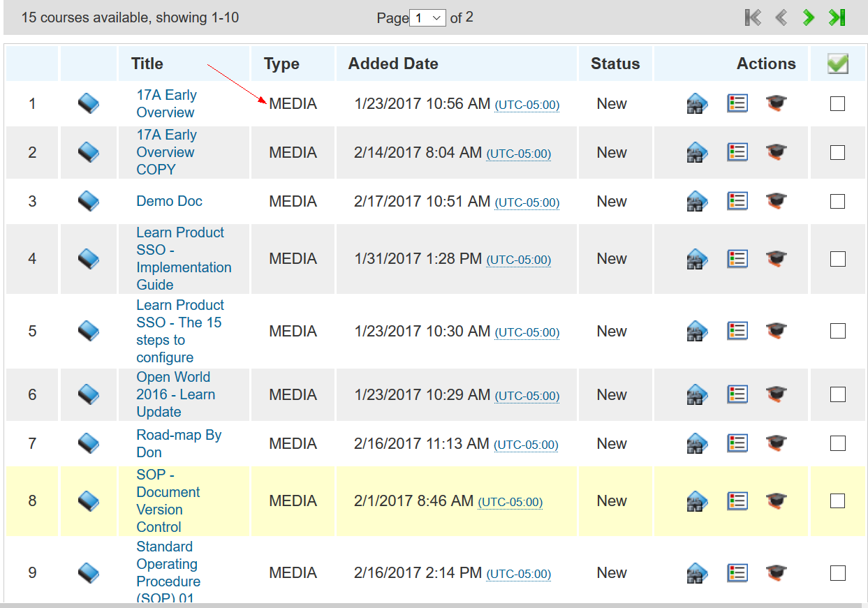868x608 pixels.
Task: Check the box for 17A Early Overview
Action: pos(837,104)
